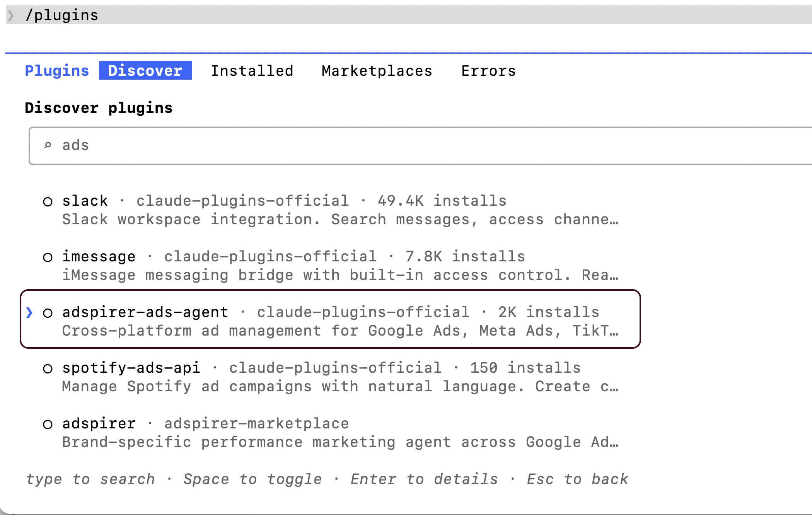Click the selection chevron beside adspirer-ads-agent
Viewport: 812px width, 515px height.
click(x=29, y=312)
